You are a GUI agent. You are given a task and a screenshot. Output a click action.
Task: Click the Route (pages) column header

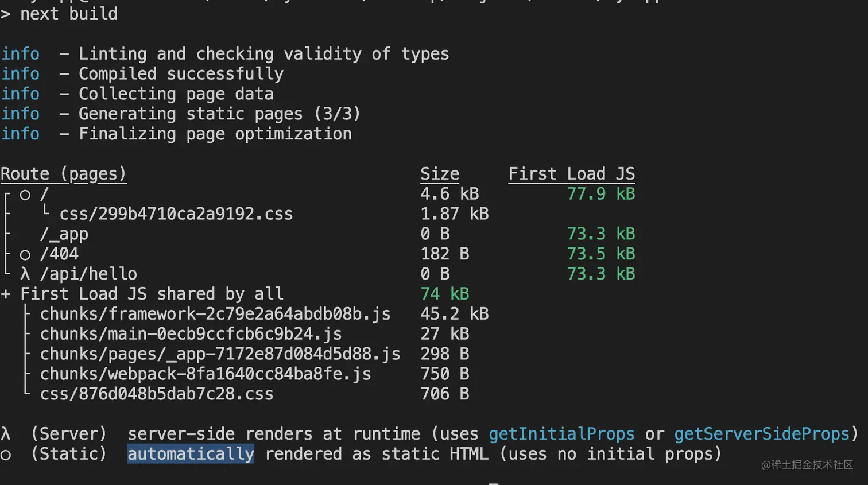tap(63, 174)
